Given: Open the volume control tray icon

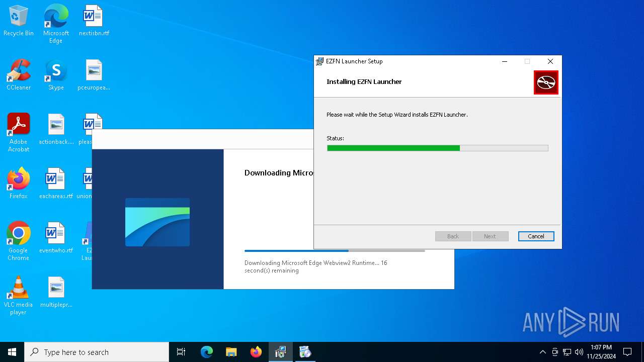Looking at the screenshot, I should (x=579, y=352).
